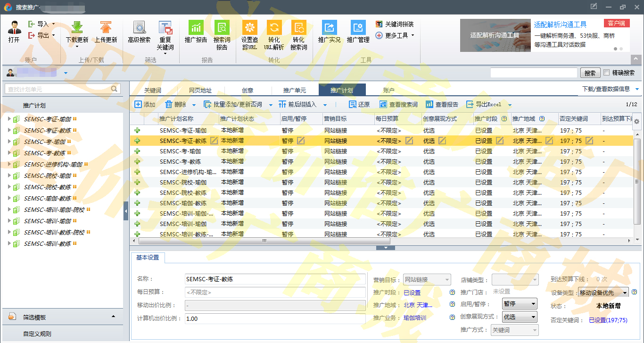Enable the 精确搜索 checkbox
Image resolution: width=644 pixels, height=343 pixels.
[607, 73]
